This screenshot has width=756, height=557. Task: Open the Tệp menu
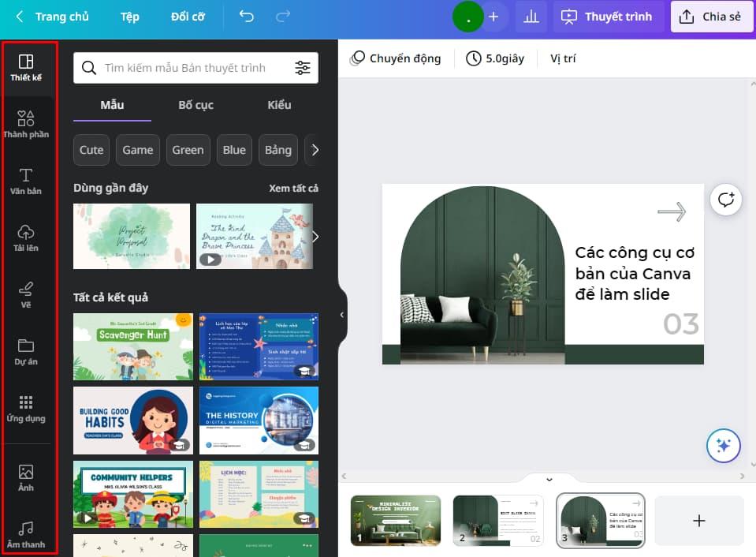pyautogui.click(x=129, y=16)
